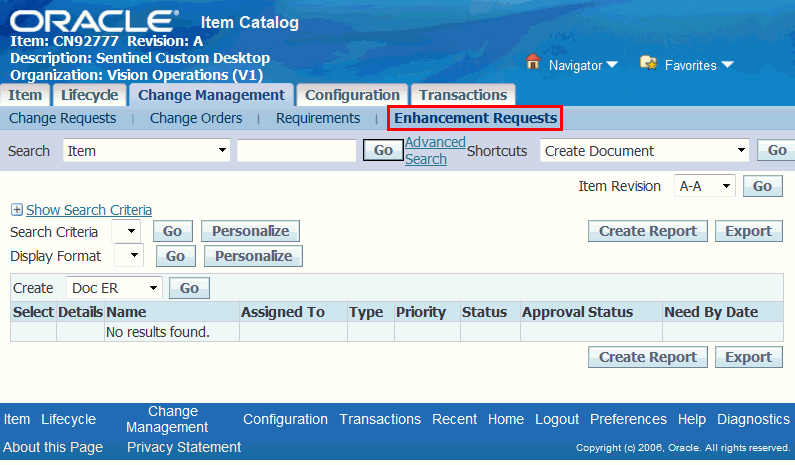This screenshot has width=795, height=465.
Task: Open the footer Preferences link
Action: click(x=628, y=419)
